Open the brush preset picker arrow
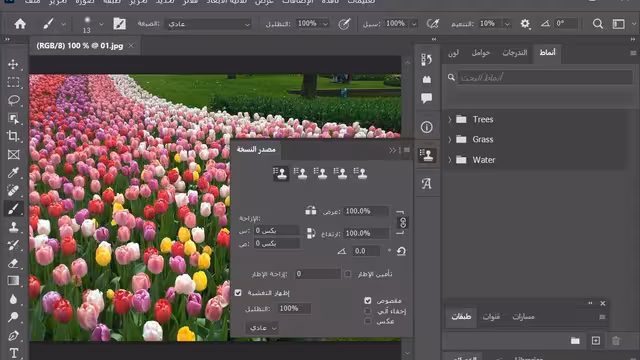The image size is (640, 360). coord(101,24)
